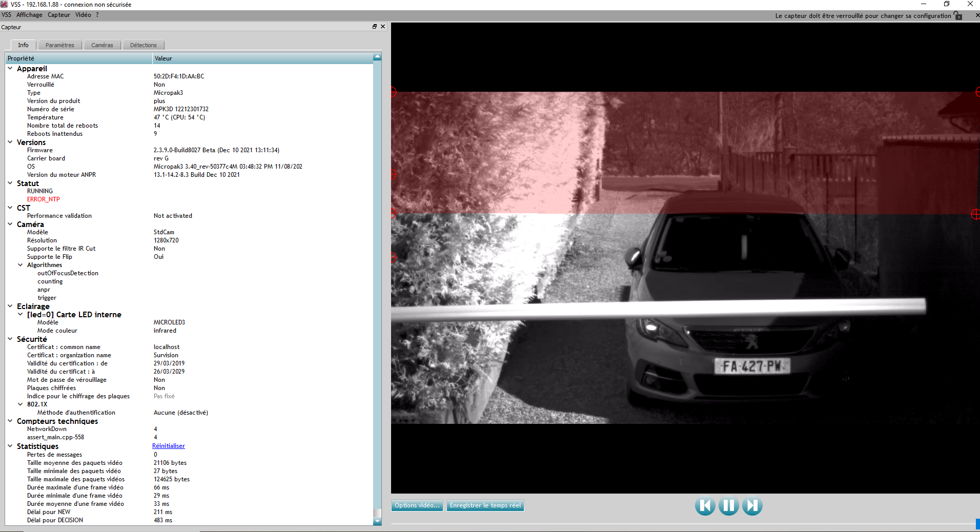Click the Firmware version value

coord(216,150)
